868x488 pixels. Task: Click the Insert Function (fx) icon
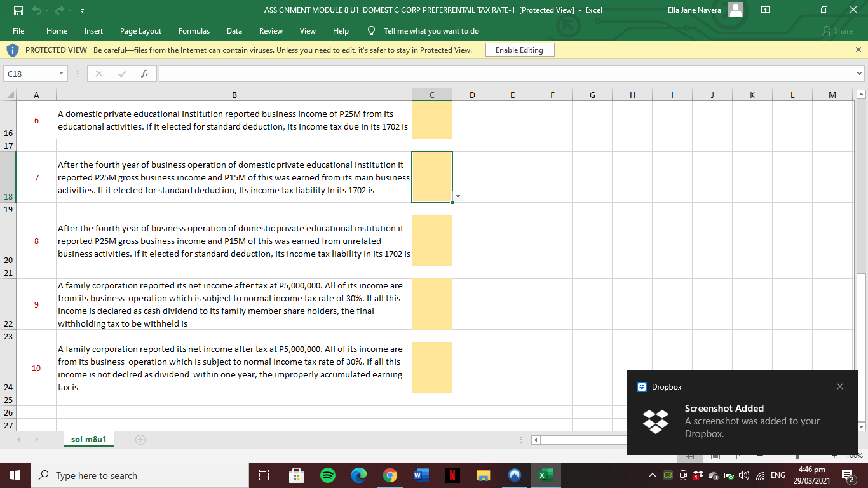click(x=145, y=73)
